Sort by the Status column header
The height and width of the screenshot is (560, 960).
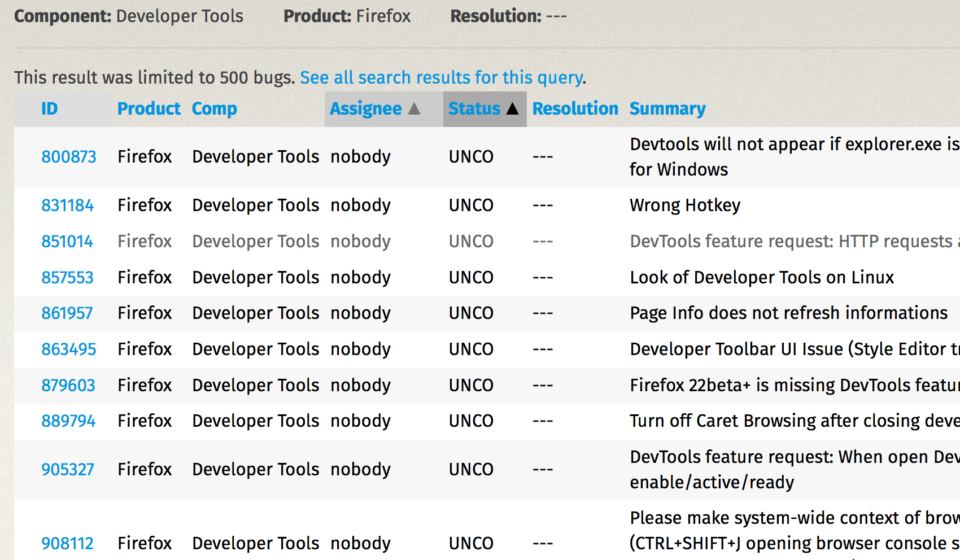(x=474, y=108)
